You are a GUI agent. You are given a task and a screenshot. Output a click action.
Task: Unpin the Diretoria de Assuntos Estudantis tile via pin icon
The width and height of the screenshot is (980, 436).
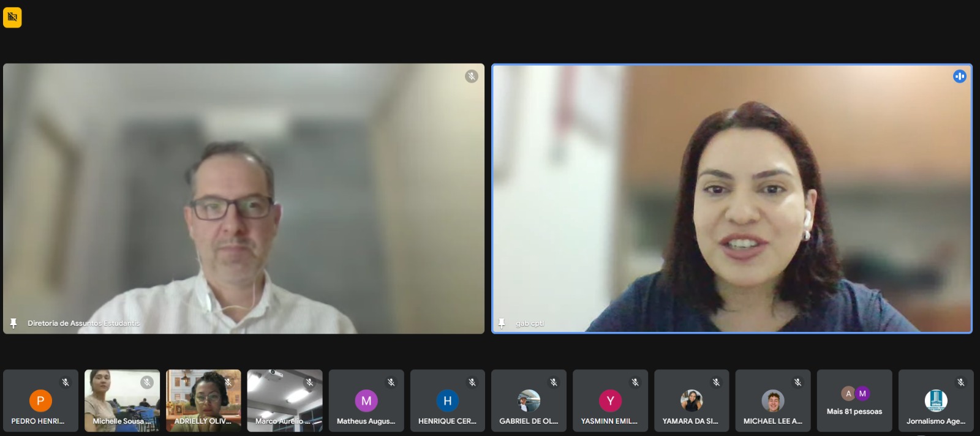pos(13,323)
